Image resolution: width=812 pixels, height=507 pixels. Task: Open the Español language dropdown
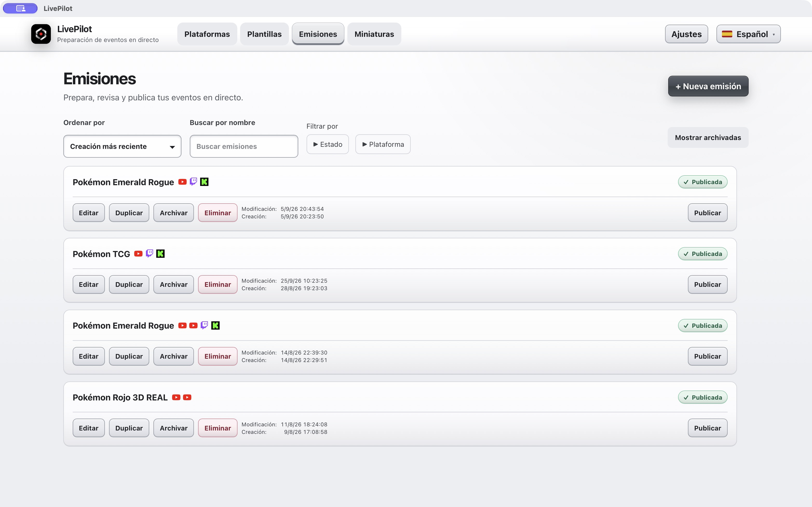pos(749,34)
